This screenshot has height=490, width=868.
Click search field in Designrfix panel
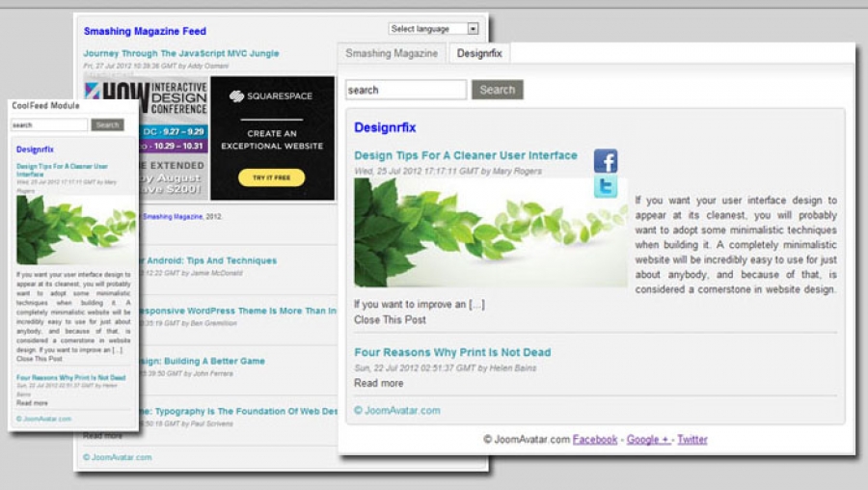[x=406, y=90]
